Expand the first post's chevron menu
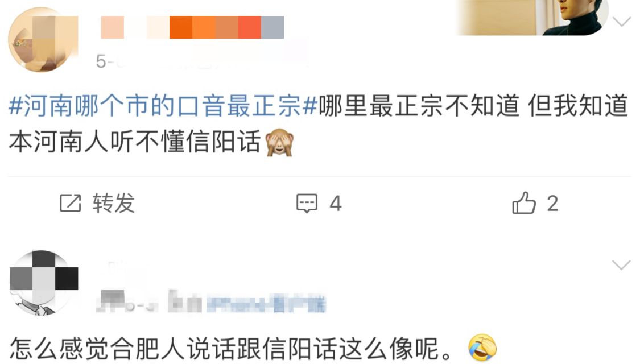The image size is (640, 364). click(x=621, y=21)
